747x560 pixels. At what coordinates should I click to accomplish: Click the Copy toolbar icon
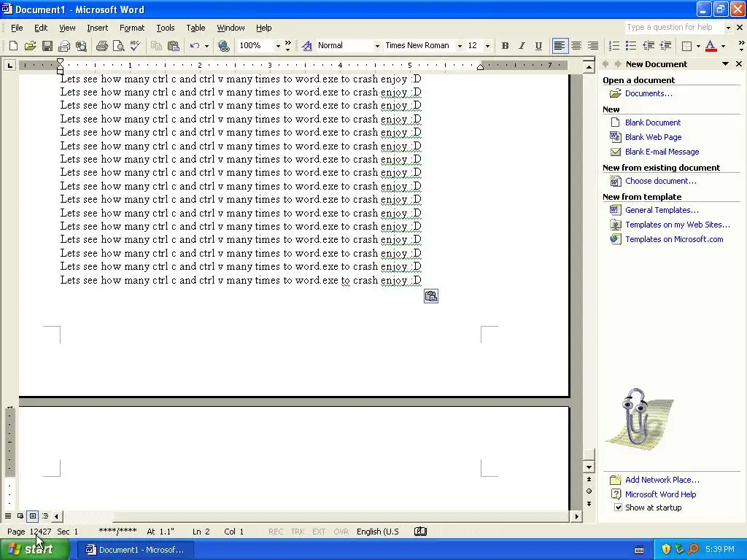pyautogui.click(x=156, y=46)
